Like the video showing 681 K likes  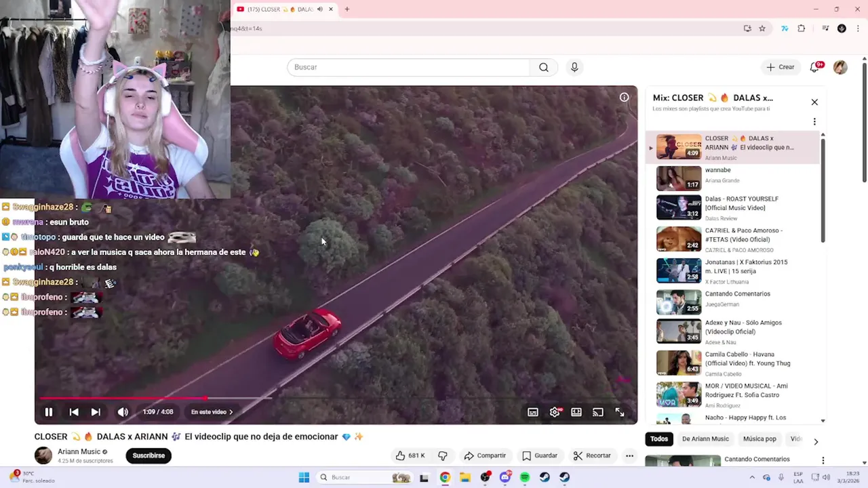(411, 455)
